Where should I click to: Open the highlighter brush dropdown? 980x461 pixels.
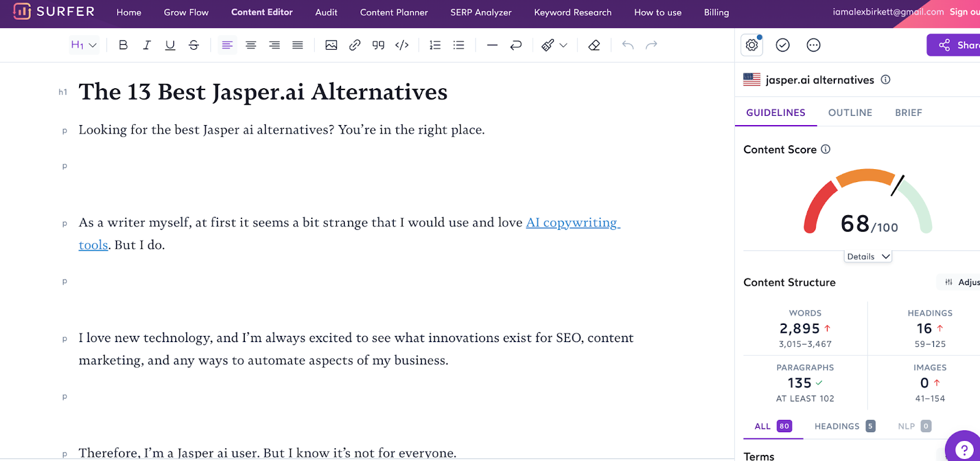pyautogui.click(x=554, y=45)
